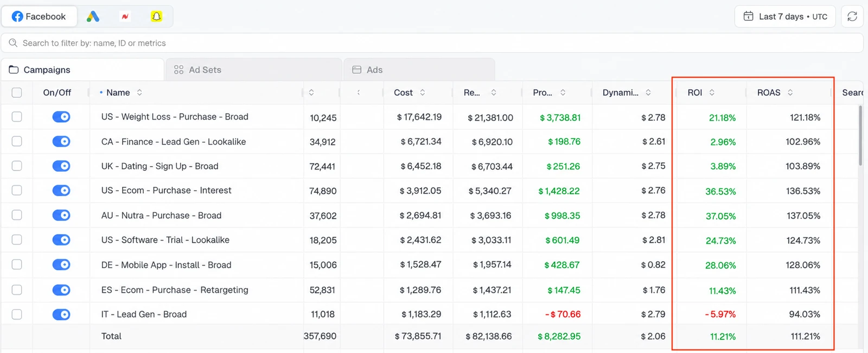This screenshot has height=353, width=868.
Task: Turn off ES - Ecom Retargeting toggle
Action: click(x=61, y=289)
